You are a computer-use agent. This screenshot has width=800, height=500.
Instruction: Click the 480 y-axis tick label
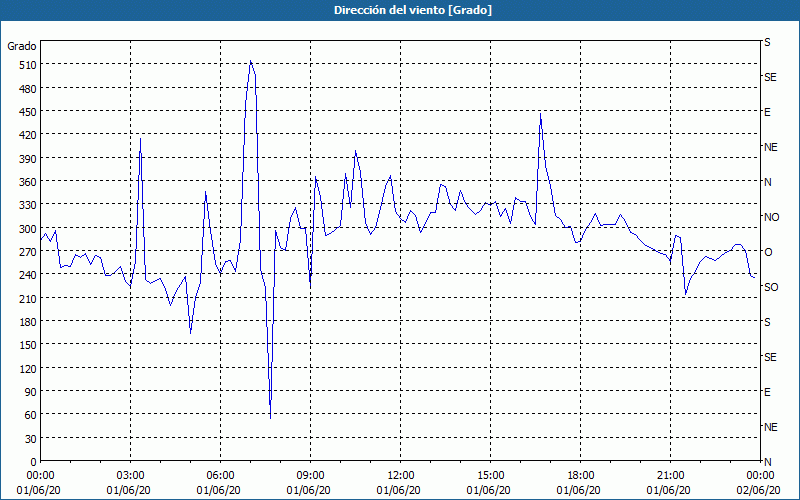28,89
